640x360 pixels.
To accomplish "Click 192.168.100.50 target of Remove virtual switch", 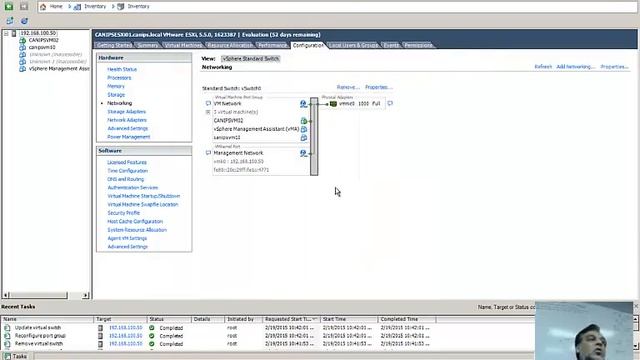I will (x=126, y=344).
